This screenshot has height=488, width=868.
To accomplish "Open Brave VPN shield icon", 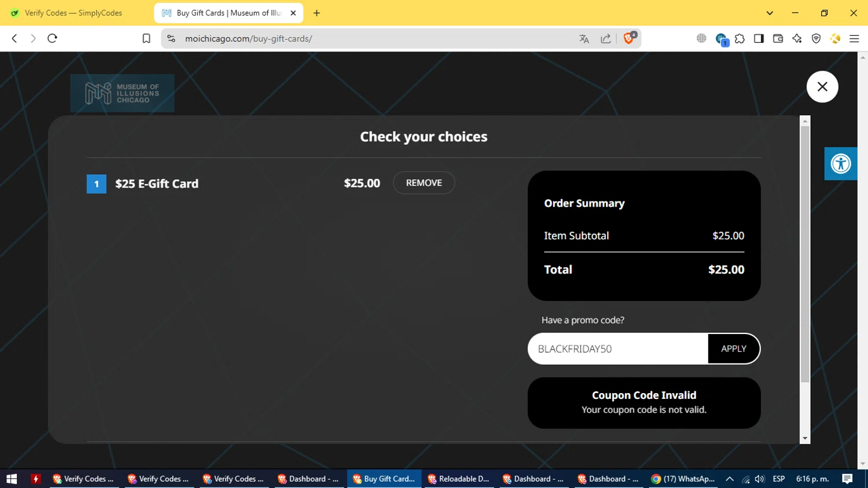I will (816, 38).
